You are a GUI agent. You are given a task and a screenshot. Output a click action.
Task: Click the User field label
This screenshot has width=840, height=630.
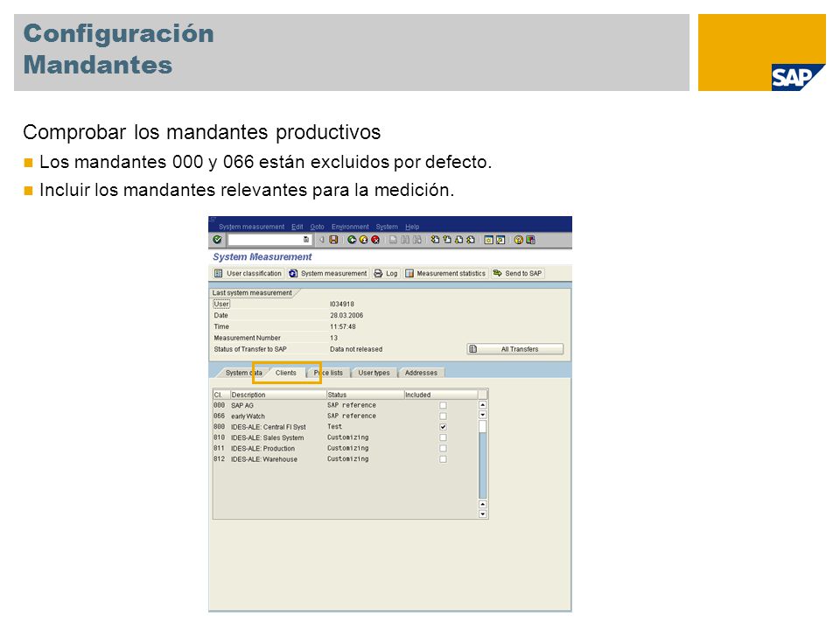[221, 304]
